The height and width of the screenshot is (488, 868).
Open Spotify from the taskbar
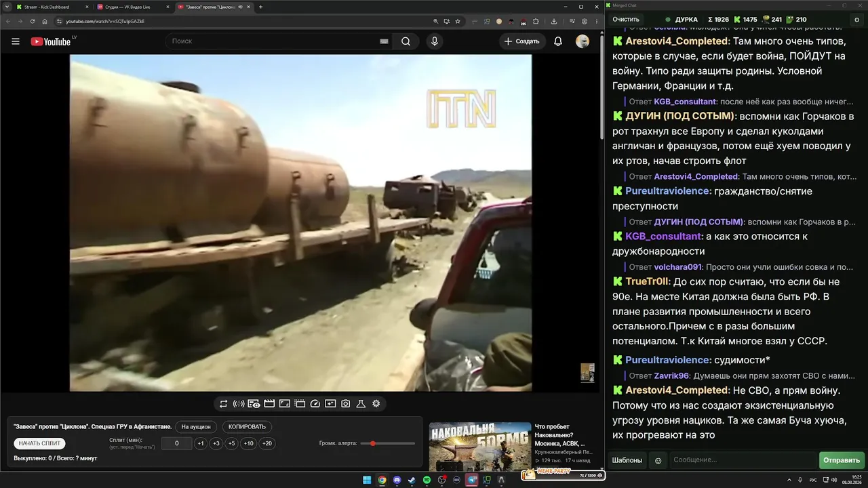(427, 480)
